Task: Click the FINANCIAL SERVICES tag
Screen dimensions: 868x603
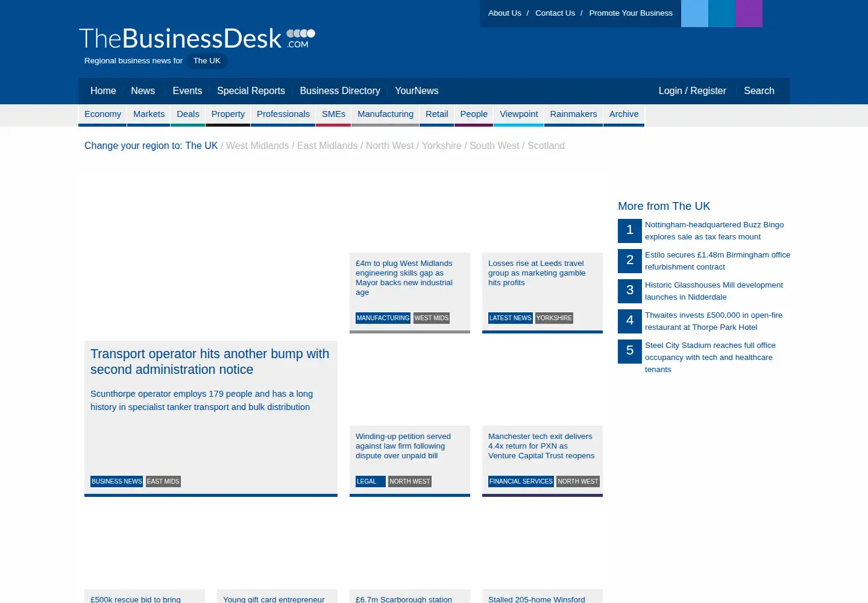Action: [x=521, y=481]
